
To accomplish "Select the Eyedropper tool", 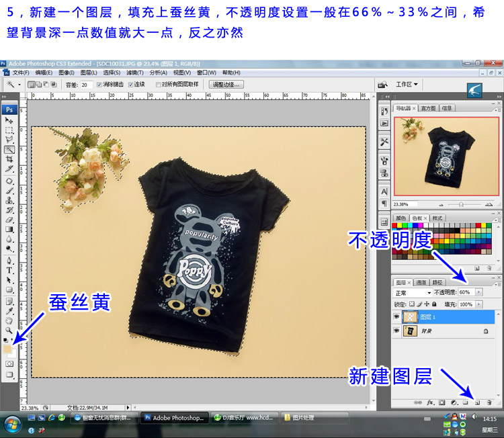I will 9,311.
